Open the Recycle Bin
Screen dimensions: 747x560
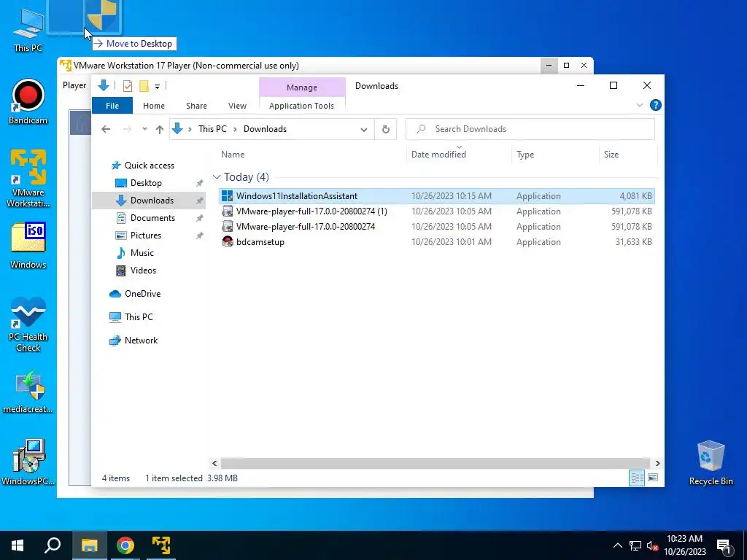click(711, 463)
